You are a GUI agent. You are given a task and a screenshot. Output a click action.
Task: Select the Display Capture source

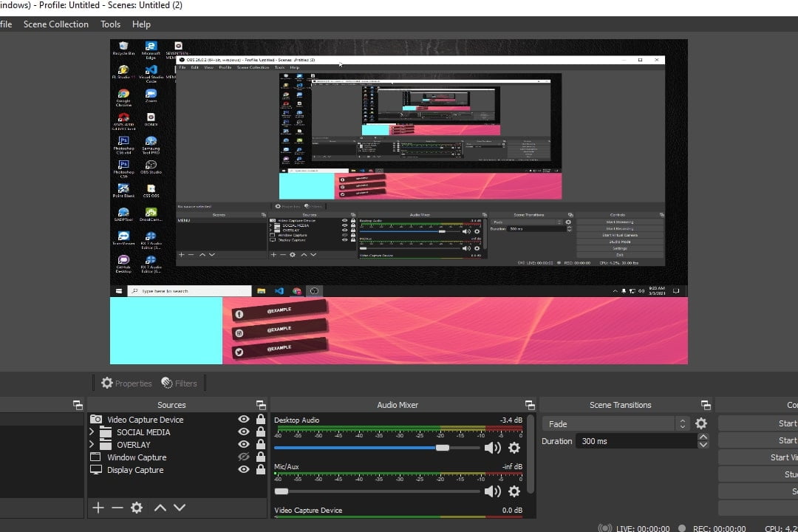click(x=135, y=470)
